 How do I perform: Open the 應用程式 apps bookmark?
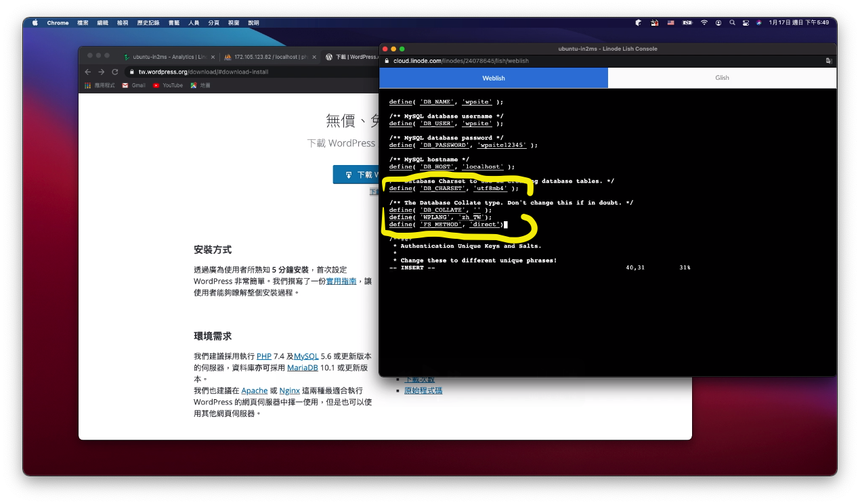pos(100,85)
